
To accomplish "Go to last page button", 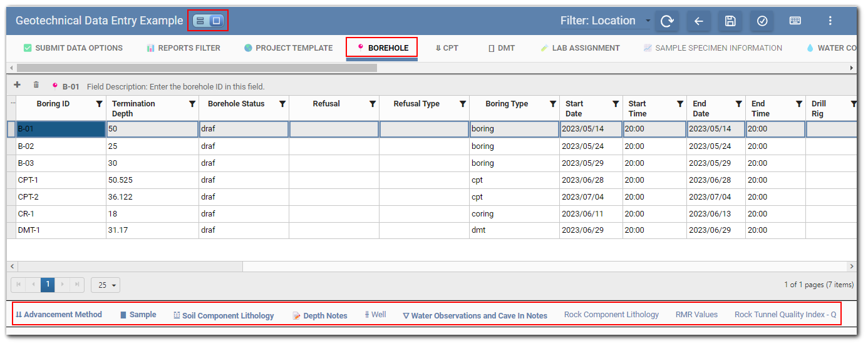I will pos(77,285).
